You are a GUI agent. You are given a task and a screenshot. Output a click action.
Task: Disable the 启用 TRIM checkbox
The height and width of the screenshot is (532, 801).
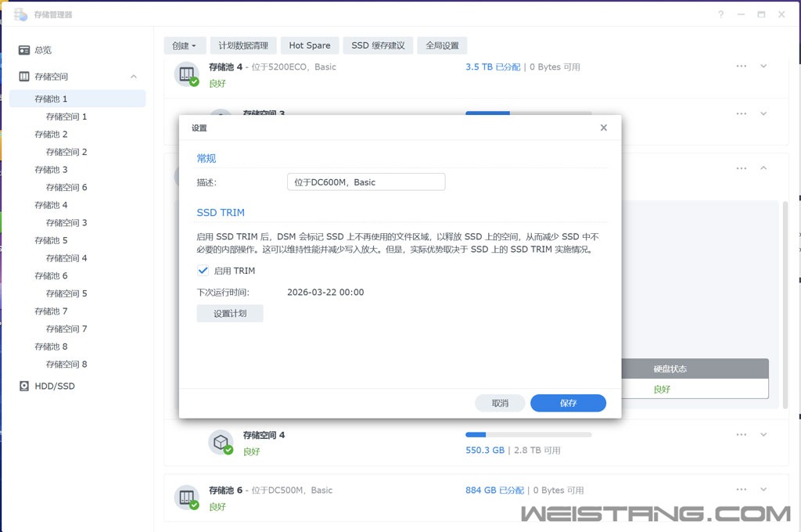click(203, 271)
